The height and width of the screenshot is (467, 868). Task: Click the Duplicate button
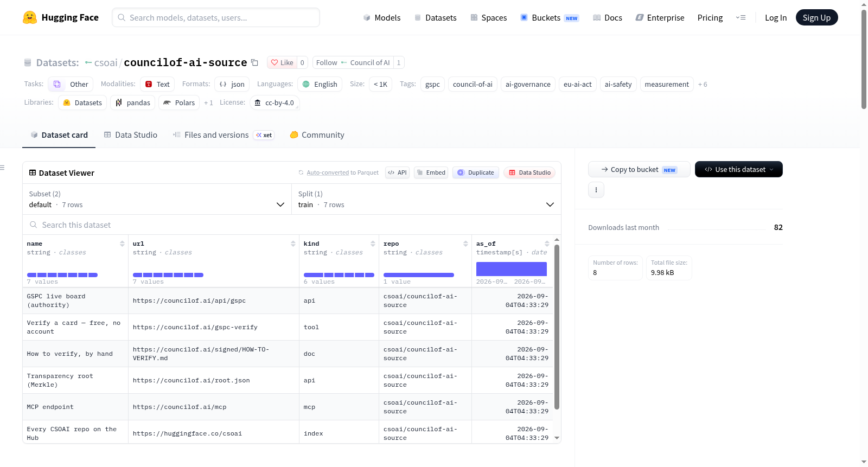(x=476, y=172)
